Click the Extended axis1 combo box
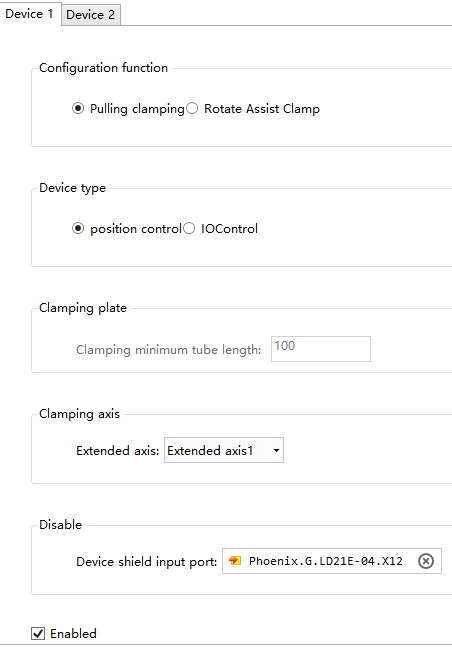The image size is (452, 658). pos(224,450)
